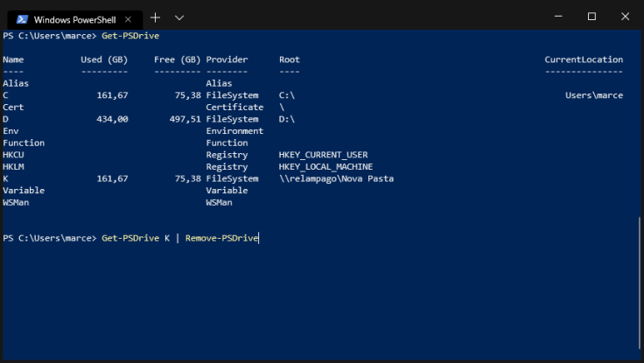The height and width of the screenshot is (363, 644).
Task: Click the Name column header
Action: tap(13, 59)
